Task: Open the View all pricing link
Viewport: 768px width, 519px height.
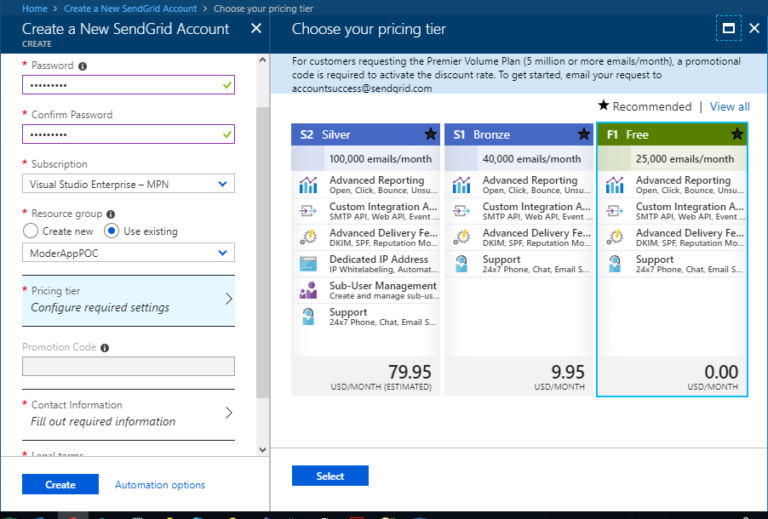Action: pyautogui.click(x=729, y=107)
